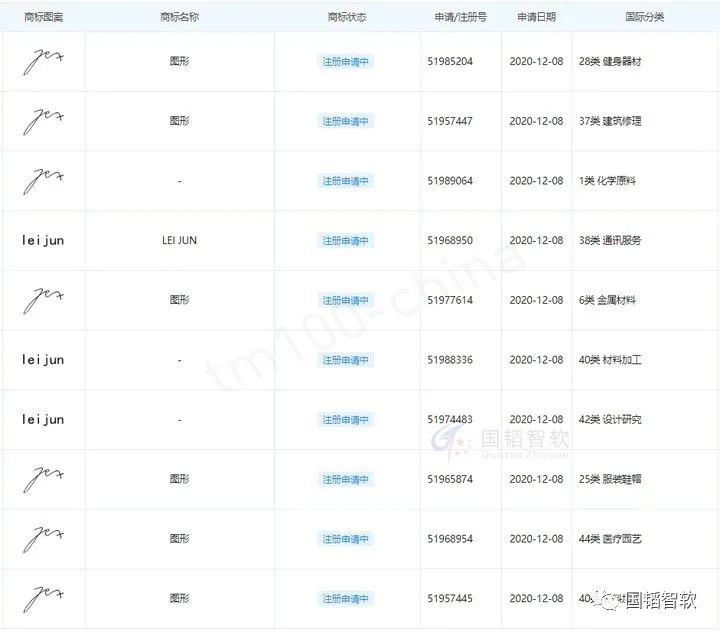Click the LEI JUN trademark name
Viewport: 720px width, 632px height.
click(180, 241)
